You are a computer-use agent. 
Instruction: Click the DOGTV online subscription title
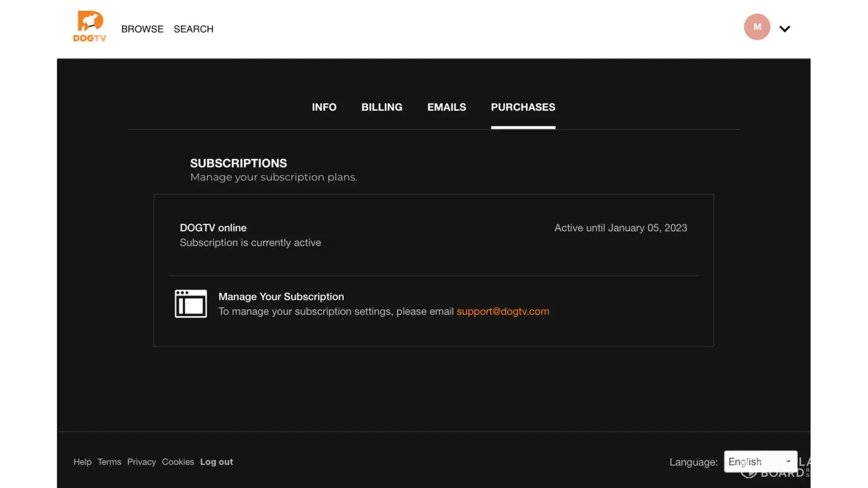coord(213,228)
